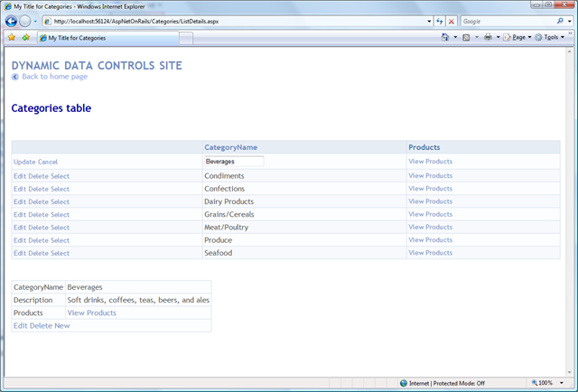Click the Print toolbar icon

488,38
